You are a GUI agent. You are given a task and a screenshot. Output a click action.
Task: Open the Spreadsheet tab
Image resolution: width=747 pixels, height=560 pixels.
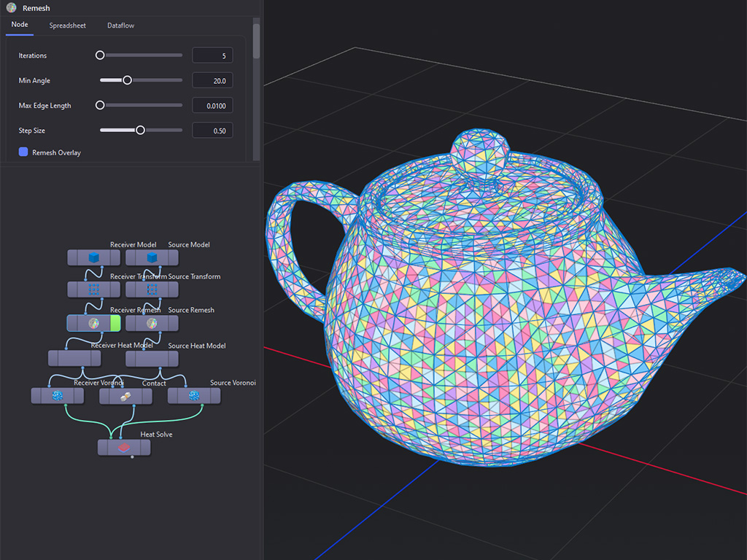68,26
